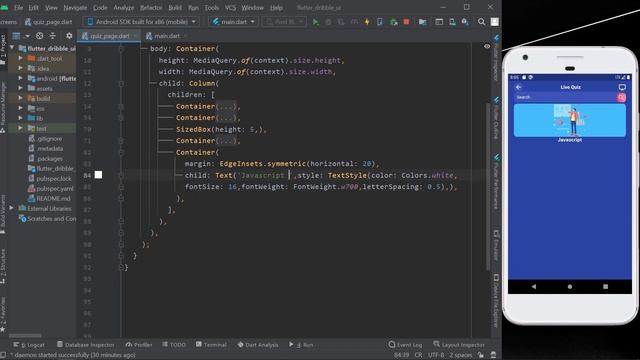Expand the .dart_tool folder
640x360 pixels.
click(x=20, y=58)
